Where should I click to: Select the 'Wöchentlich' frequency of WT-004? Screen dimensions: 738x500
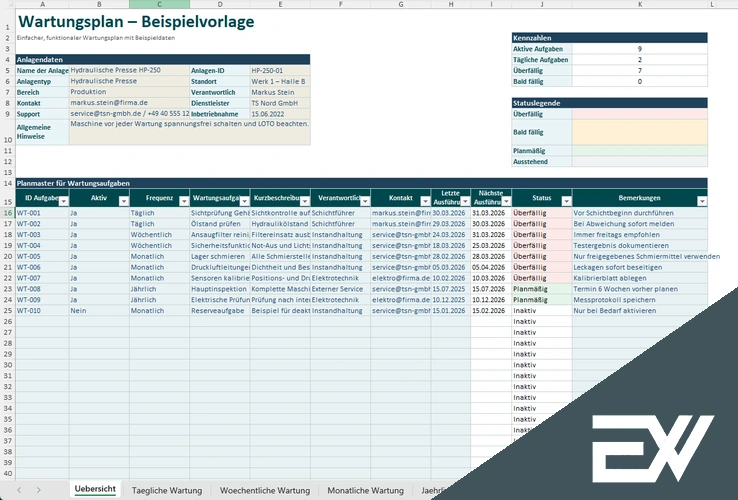(160, 245)
